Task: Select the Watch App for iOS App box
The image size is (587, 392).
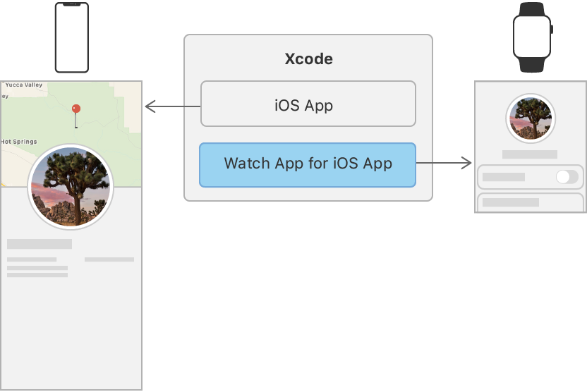Action: pos(308,165)
